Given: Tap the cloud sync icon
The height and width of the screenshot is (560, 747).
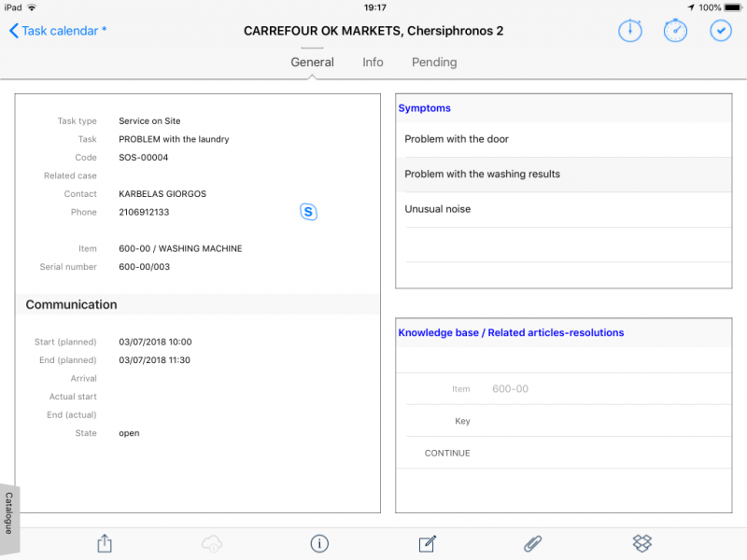Looking at the screenshot, I should 212,543.
